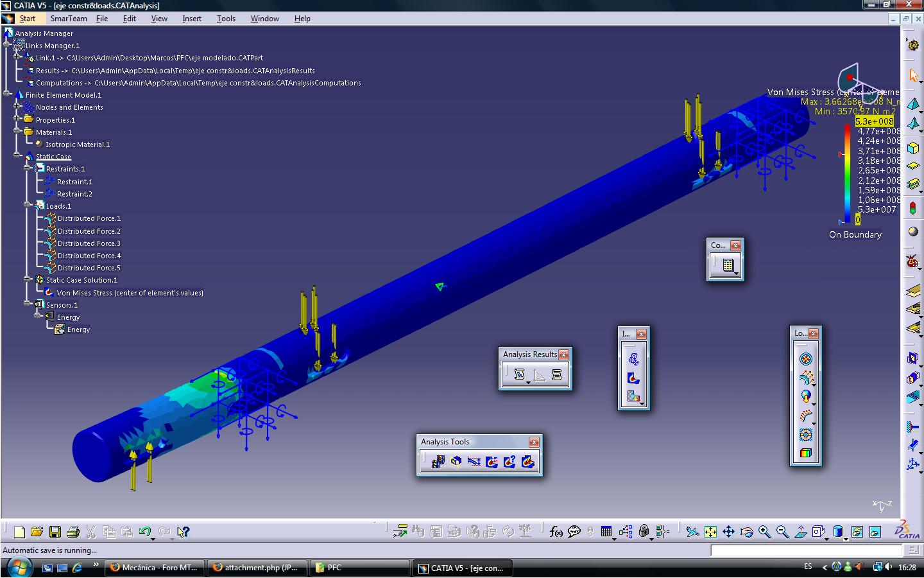Open Acceleration dropdown arrow in Loads toolbar
This screenshot has width=924, height=578.
814,403
